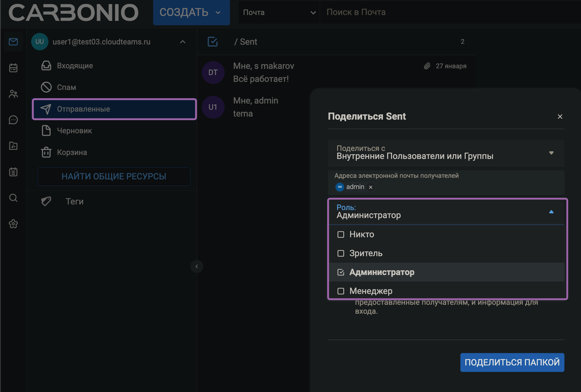Check the Никто role checkbox
The width and height of the screenshot is (581, 392).
341,234
